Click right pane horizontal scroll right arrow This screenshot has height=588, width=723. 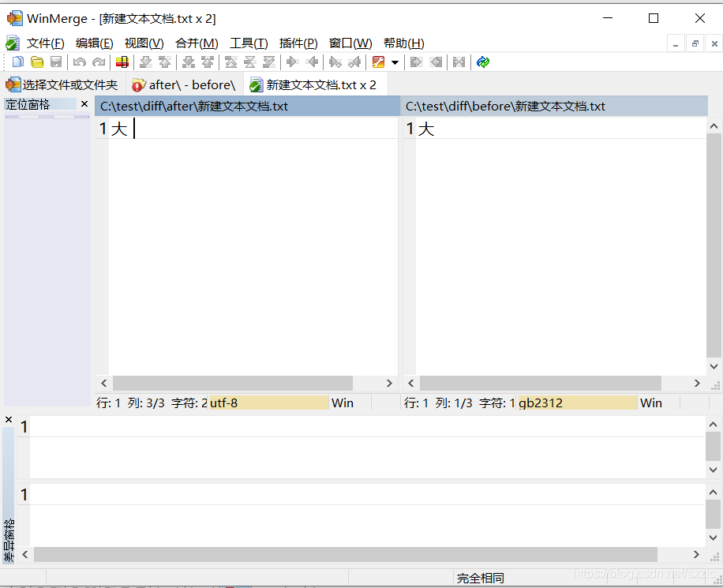[697, 384]
